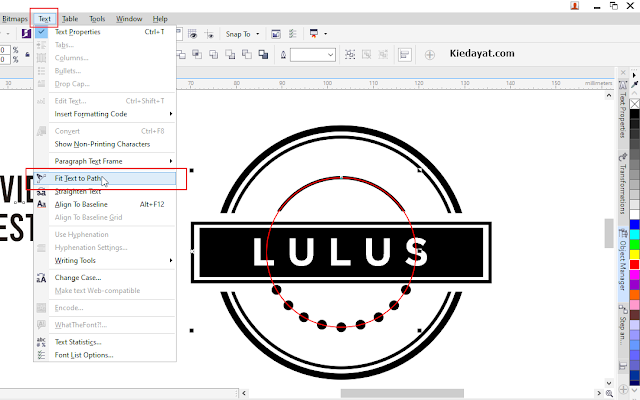Screen dimensions: 640x400
Task: Select the color eyedropper above the palette
Action: 634,84
